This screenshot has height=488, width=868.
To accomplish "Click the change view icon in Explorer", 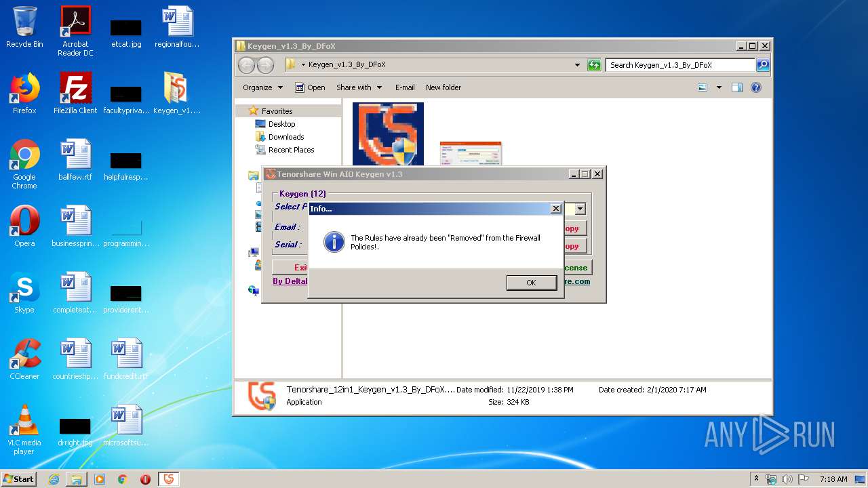I will pyautogui.click(x=703, y=87).
